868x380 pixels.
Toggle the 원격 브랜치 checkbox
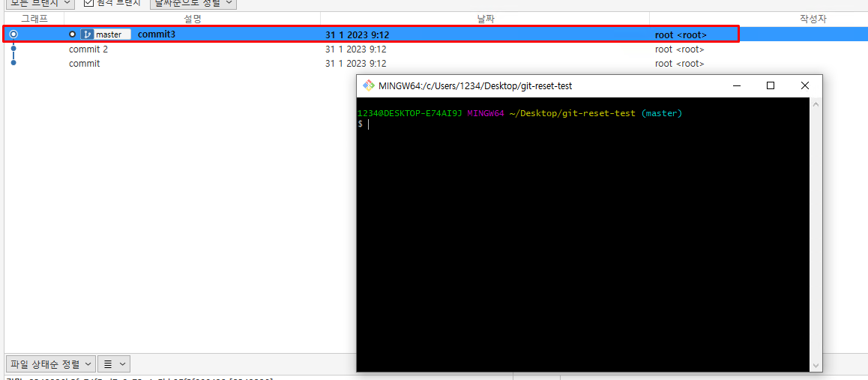coord(88,3)
